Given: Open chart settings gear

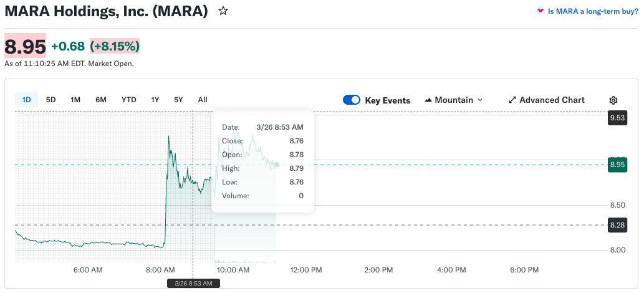Looking at the screenshot, I should coord(613,100).
